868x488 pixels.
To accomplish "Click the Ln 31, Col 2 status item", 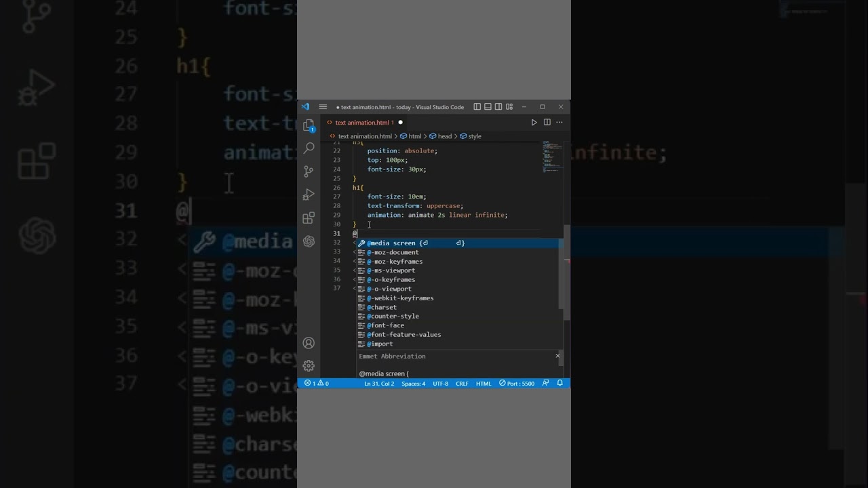I will [379, 384].
